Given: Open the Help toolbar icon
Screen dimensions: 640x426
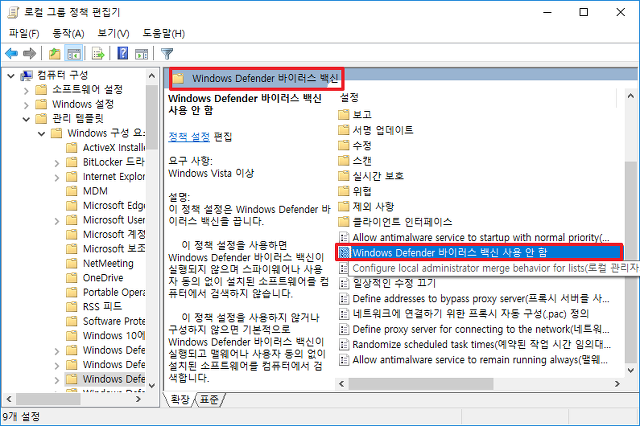Looking at the screenshot, I should point(122,53).
